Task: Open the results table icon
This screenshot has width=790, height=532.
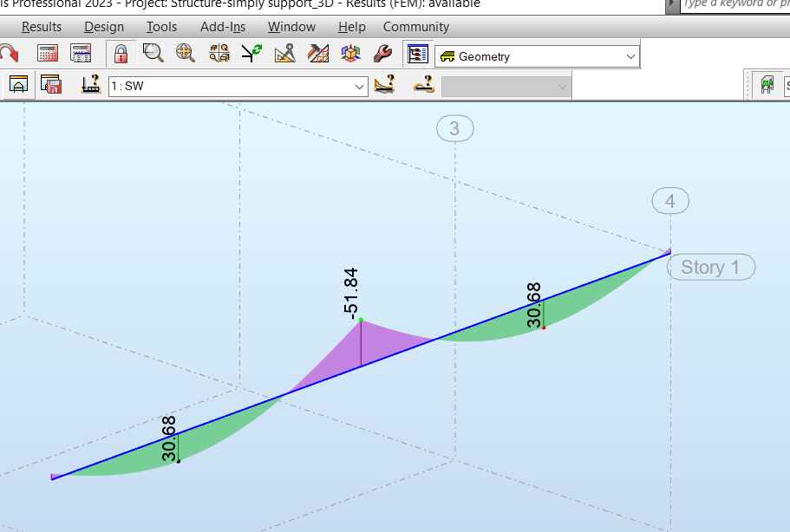Action: 82,53
